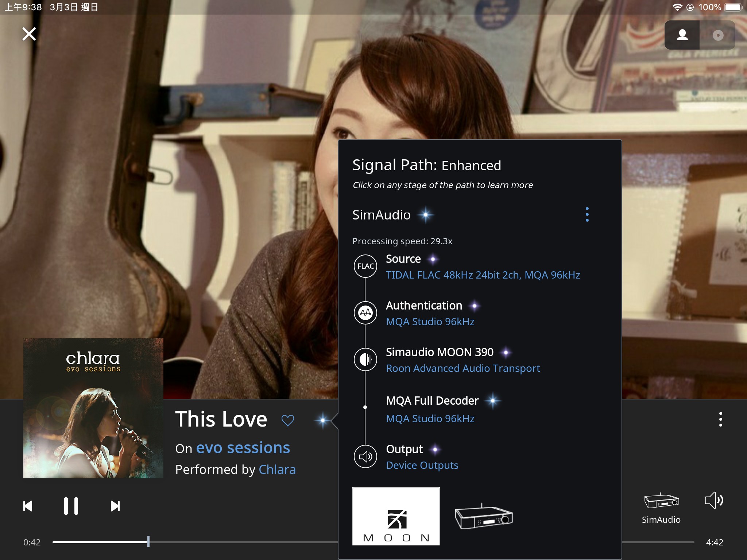This screenshot has height=560, width=747.
Task: Click the Device Outputs link
Action: tap(422, 465)
